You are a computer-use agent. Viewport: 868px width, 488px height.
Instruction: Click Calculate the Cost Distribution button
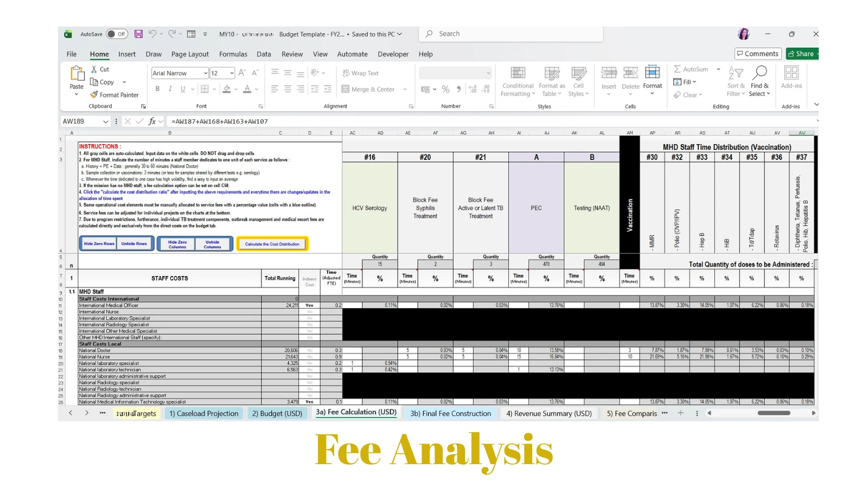point(272,244)
